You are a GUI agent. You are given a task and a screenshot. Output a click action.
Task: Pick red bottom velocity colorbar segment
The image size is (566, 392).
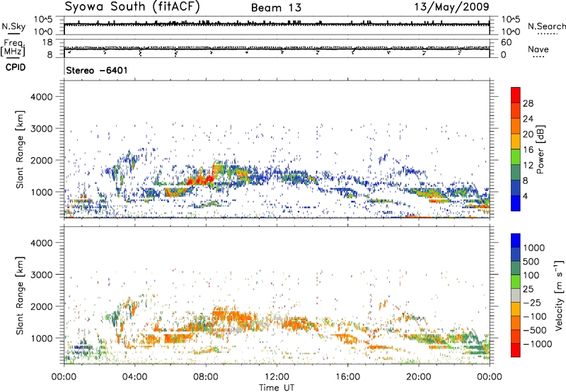tap(516, 350)
